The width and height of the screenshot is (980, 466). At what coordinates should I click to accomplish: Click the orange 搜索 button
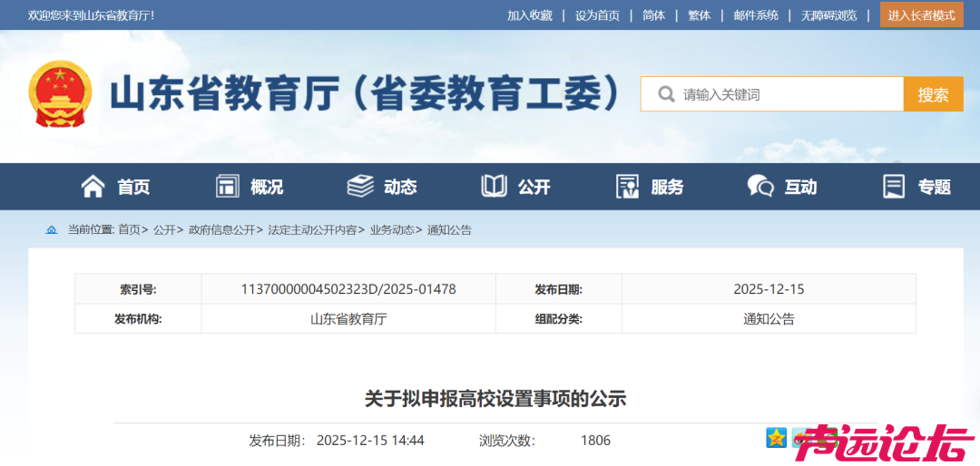pyautogui.click(x=933, y=94)
